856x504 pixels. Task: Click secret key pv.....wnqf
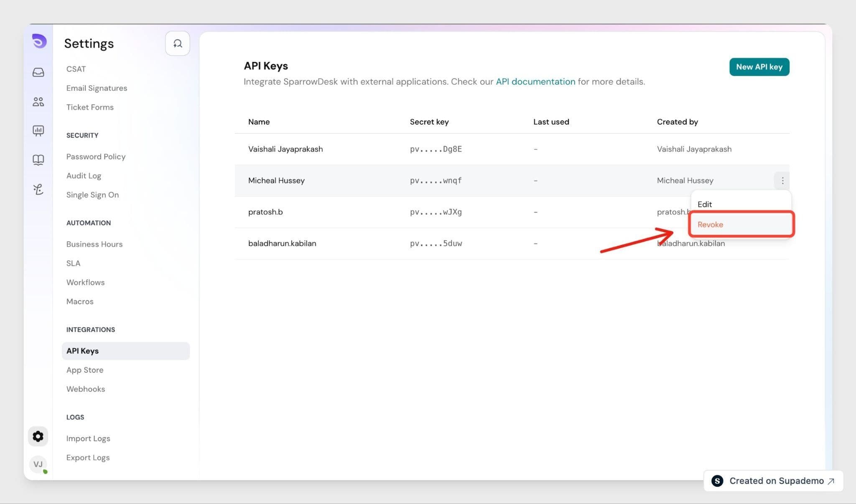[x=436, y=181]
